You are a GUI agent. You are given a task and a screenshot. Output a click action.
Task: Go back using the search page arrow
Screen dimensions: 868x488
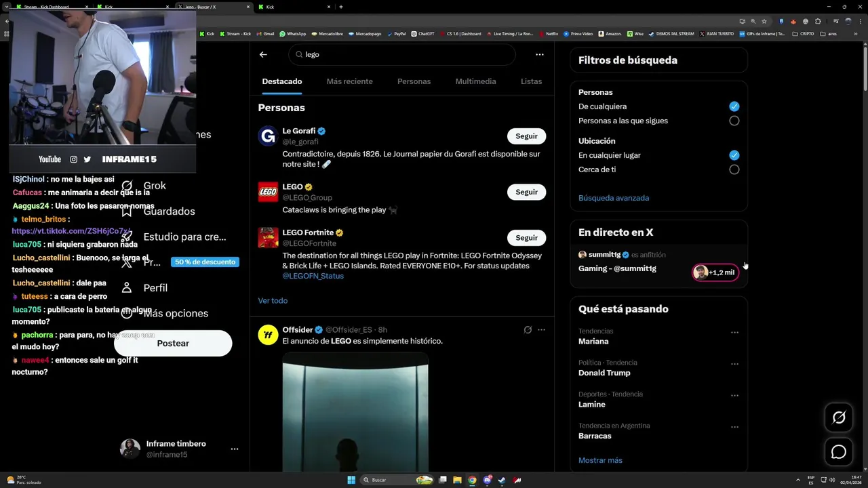263,54
